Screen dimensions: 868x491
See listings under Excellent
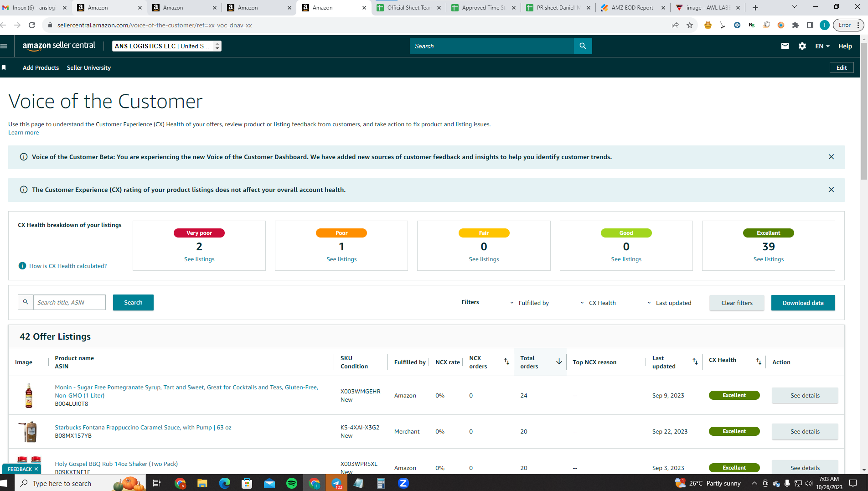[769, 259]
